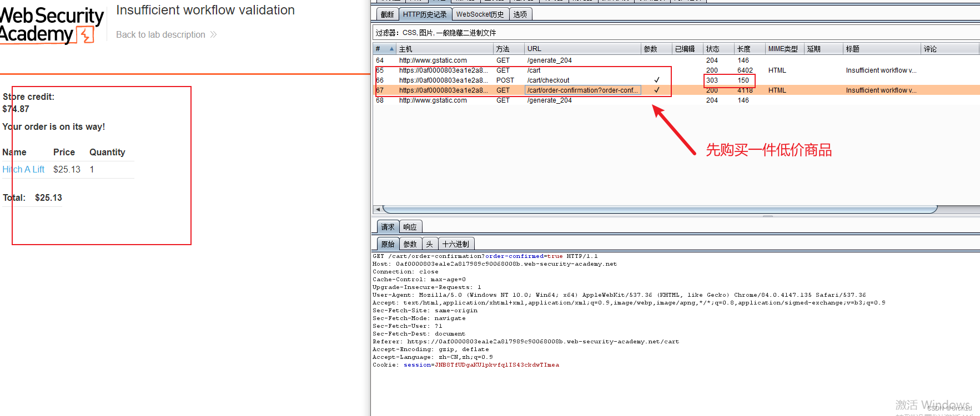The width and height of the screenshot is (980, 416).
Task: Sort by the 主机 column header
Action: click(x=445, y=49)
